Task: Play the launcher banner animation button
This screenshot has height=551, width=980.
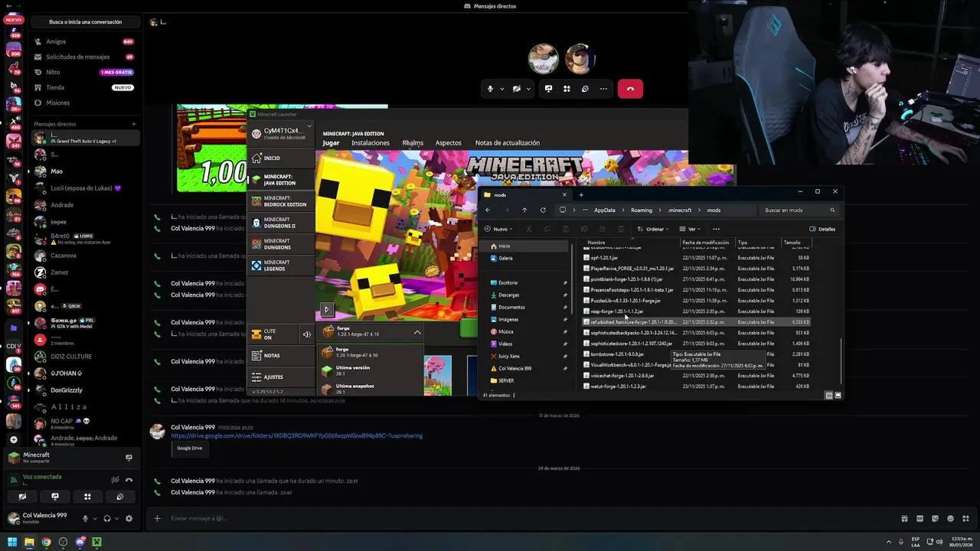Action: (x=326, y=310)
